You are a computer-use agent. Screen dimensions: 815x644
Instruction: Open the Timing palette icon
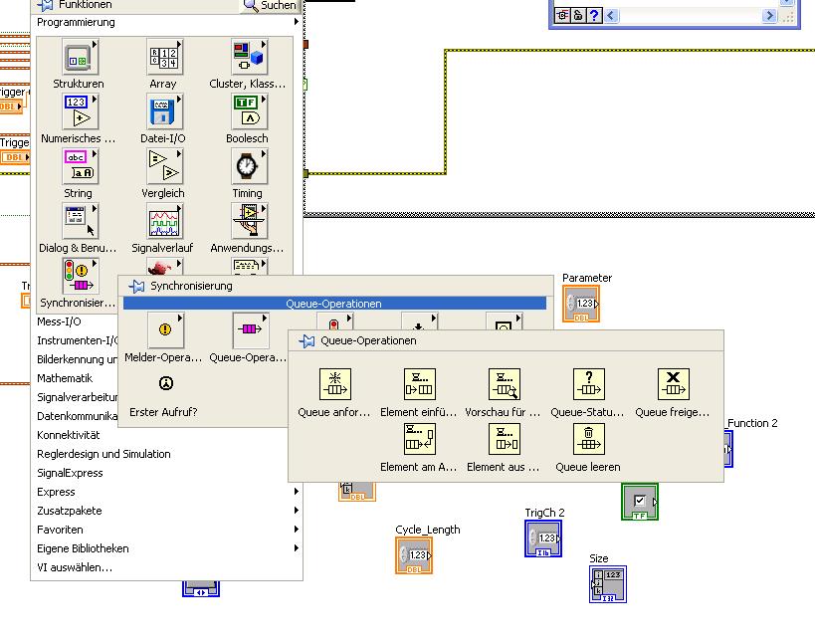pos(249,166)
